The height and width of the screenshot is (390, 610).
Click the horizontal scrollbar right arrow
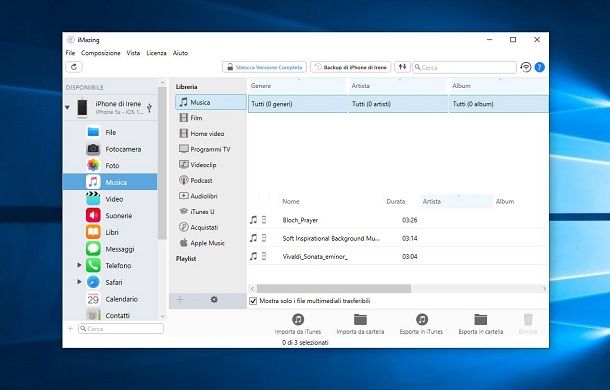(x=544, y=288)
